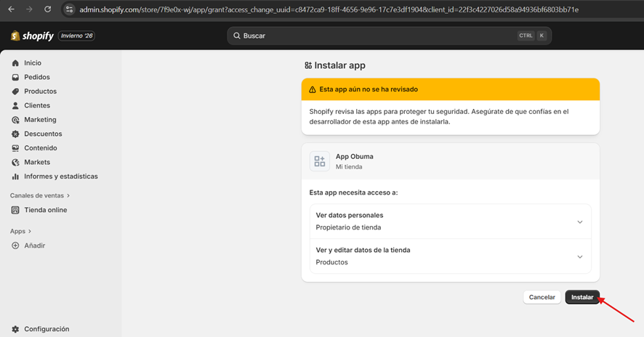Click the Configuración gear icon
This screenshot has height=337, width=644.
click(x=16, y=329)
